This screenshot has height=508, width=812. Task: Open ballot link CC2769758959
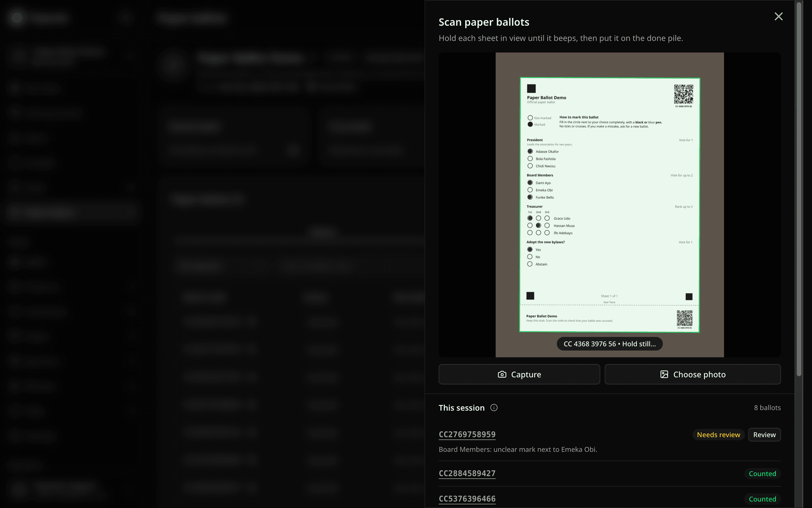coord(467,434)
